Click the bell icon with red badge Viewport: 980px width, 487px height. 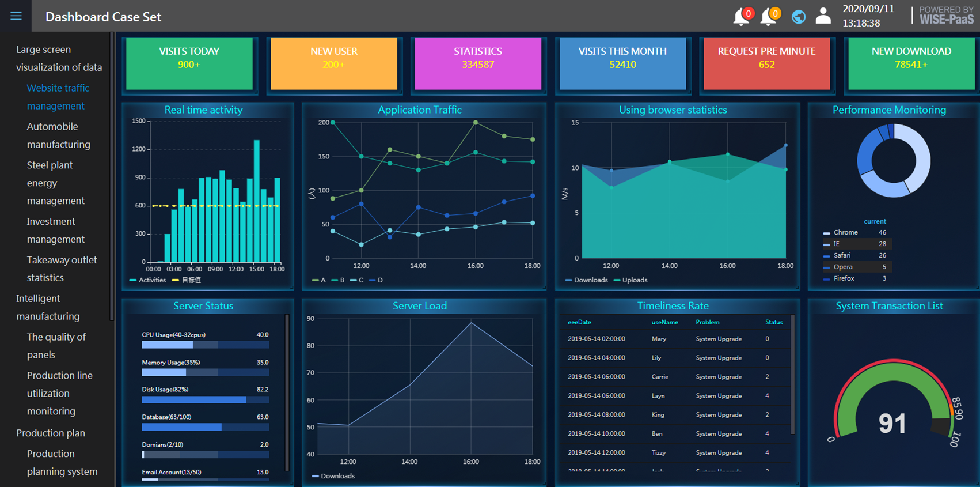(x=742, y=17)
